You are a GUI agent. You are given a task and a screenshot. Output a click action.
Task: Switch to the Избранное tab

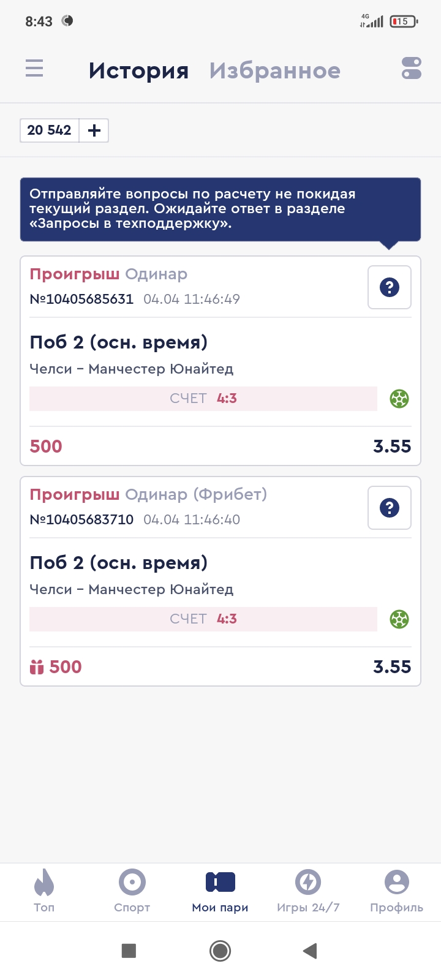[274, 70]
